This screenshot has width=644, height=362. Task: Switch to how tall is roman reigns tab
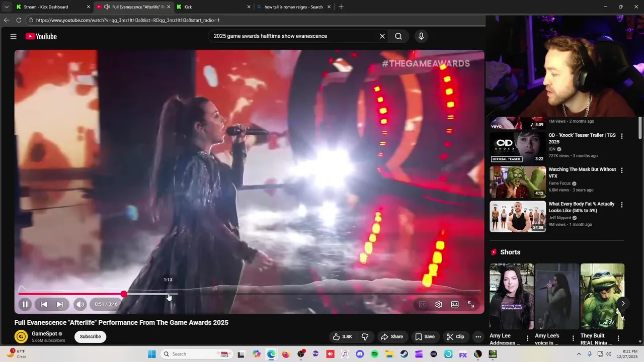[293, 7]
